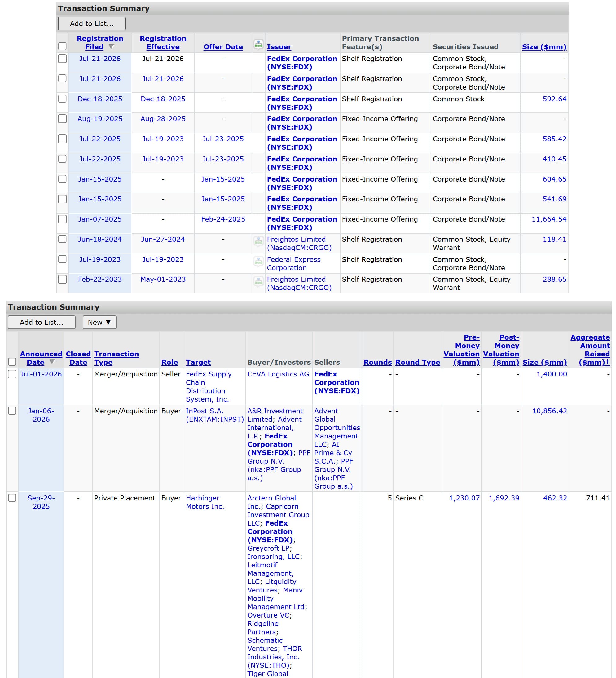Sort by Registration Filed column
The height and width of the screenshot is (678, 616).
pos(100,43)
